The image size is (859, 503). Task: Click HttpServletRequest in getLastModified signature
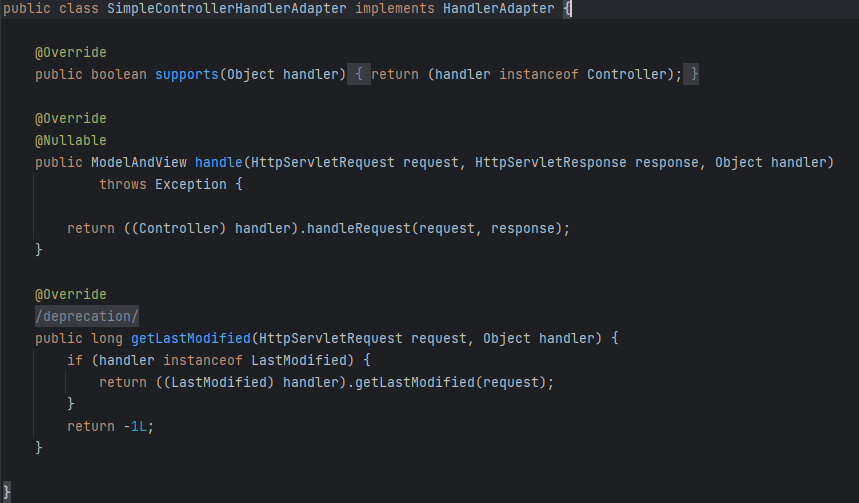click(x=330, y=338)
